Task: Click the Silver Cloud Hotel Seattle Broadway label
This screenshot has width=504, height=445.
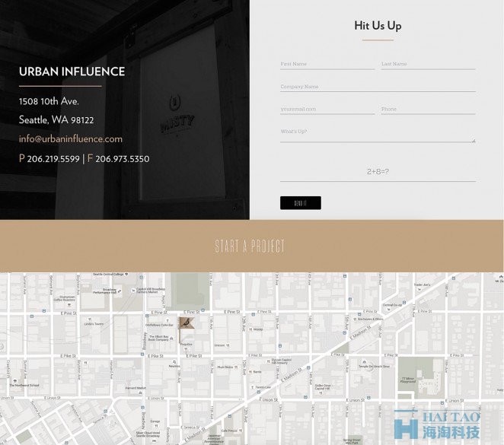Action: coord(148,434)
